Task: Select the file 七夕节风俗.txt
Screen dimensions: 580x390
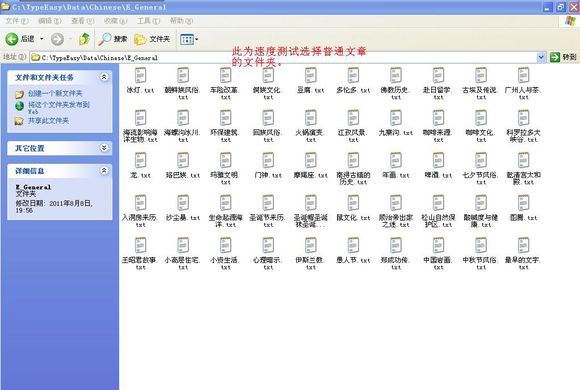Action: click(x=480, y=168)
